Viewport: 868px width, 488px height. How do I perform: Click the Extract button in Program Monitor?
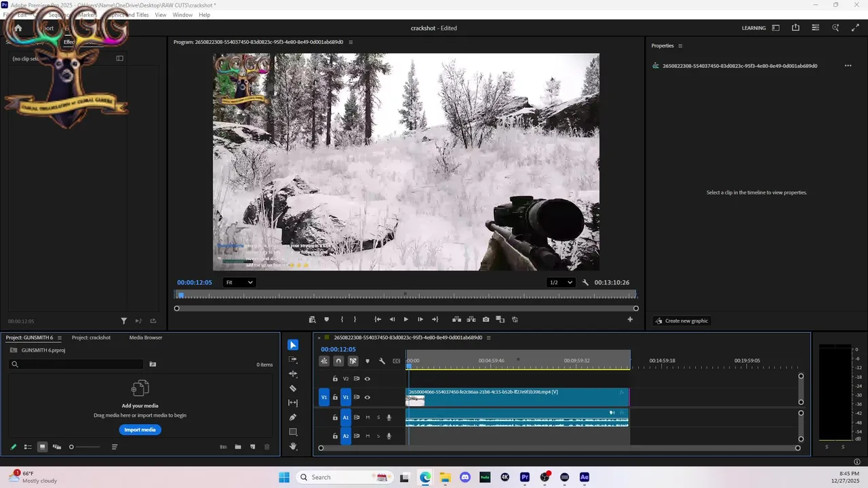point(471,319)
